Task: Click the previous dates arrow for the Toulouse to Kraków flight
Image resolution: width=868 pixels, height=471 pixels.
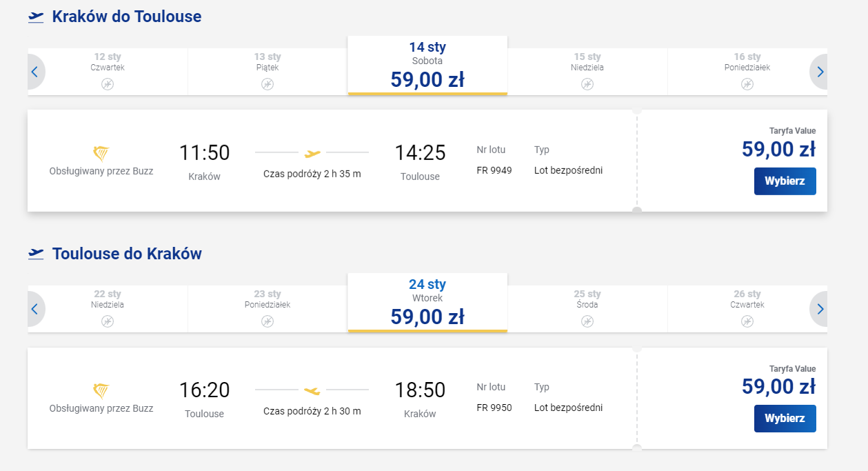Action: [35, 309]
